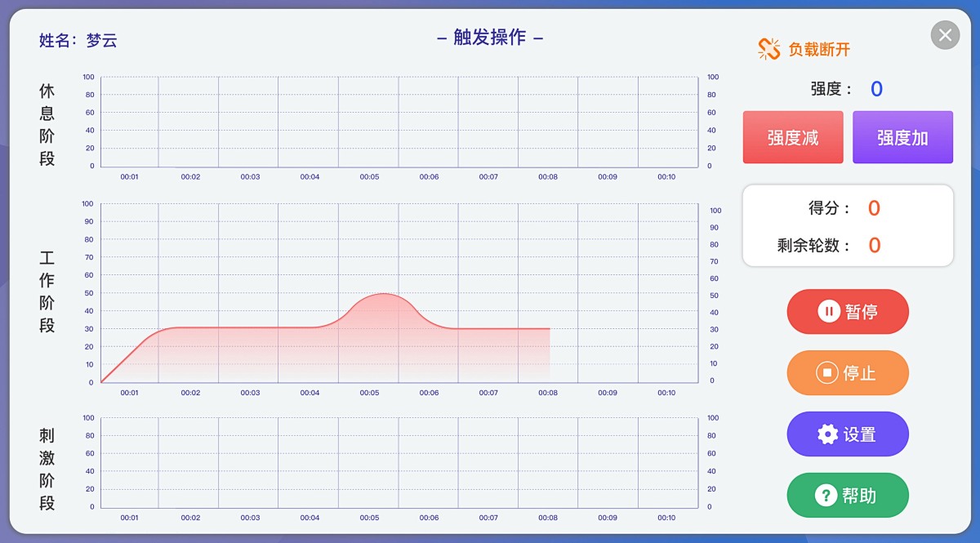Click the curve peak in work chart

tap(384, 294)
